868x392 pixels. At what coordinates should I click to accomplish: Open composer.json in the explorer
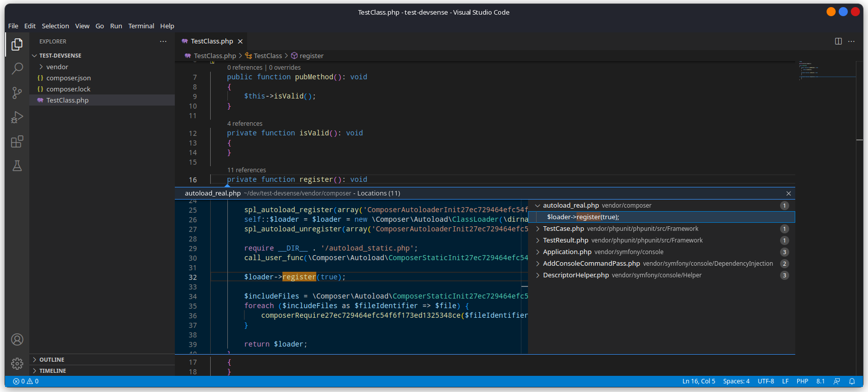(x=68, y=78)
